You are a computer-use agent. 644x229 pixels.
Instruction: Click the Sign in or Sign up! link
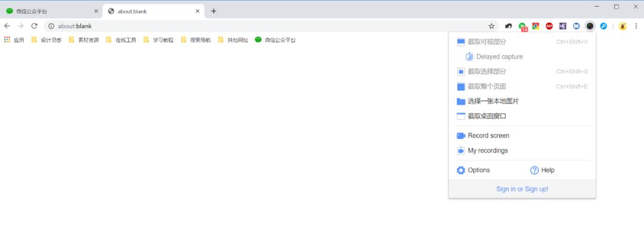tap(522, 189)
